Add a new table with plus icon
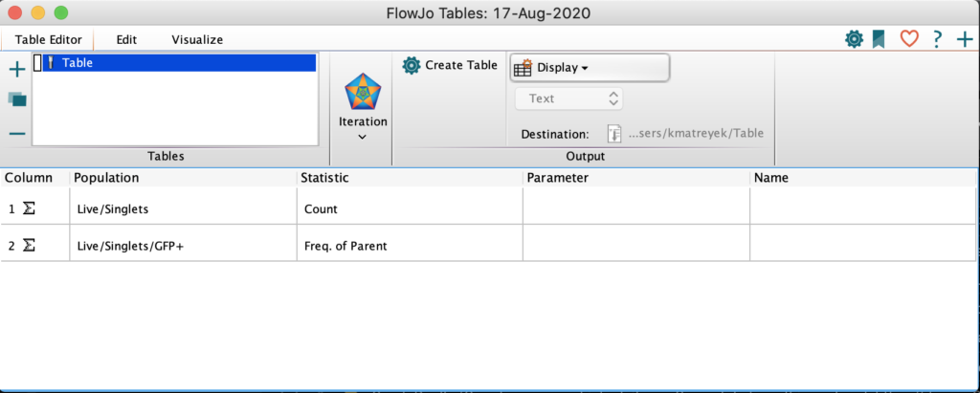 (17, 70)
